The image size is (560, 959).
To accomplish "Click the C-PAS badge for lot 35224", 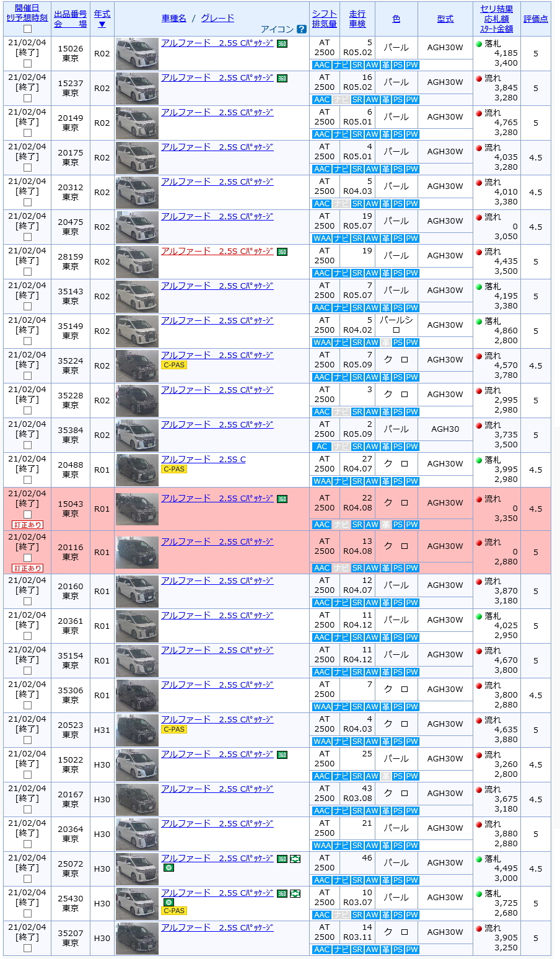I will tap(174, 366).
